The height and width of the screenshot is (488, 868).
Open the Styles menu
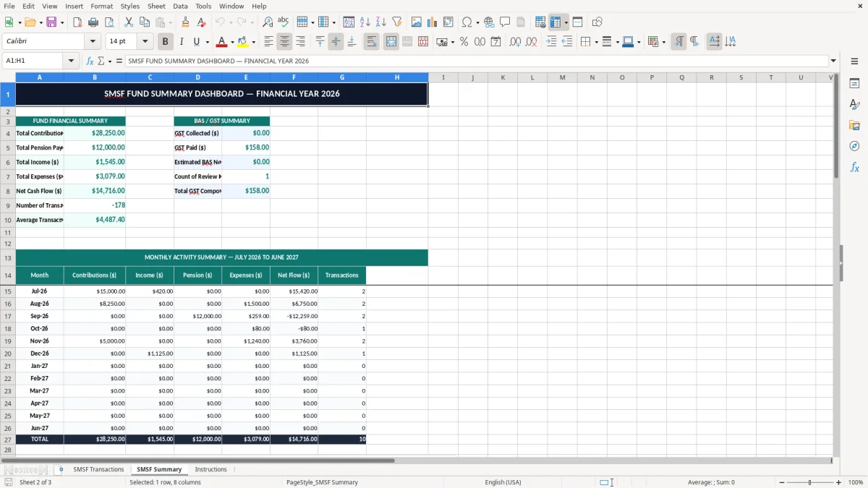[130, 6]
